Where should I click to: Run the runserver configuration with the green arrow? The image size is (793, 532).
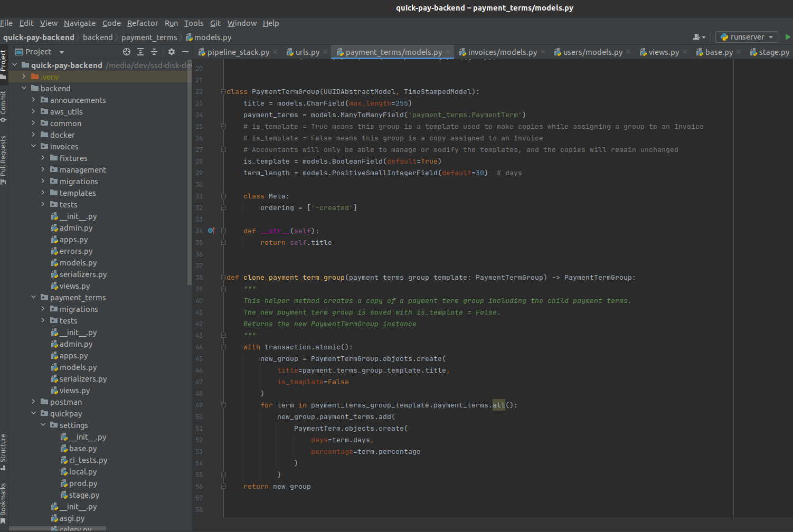[x=787, y=37]
